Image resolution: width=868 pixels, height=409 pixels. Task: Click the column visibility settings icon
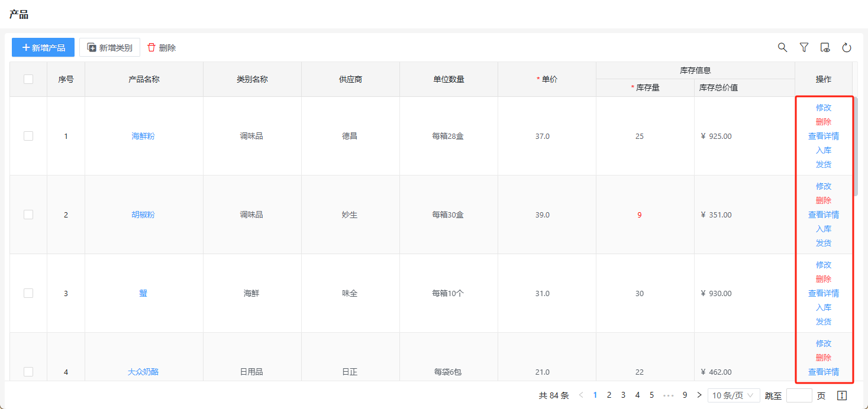click(x=825, y=48)
